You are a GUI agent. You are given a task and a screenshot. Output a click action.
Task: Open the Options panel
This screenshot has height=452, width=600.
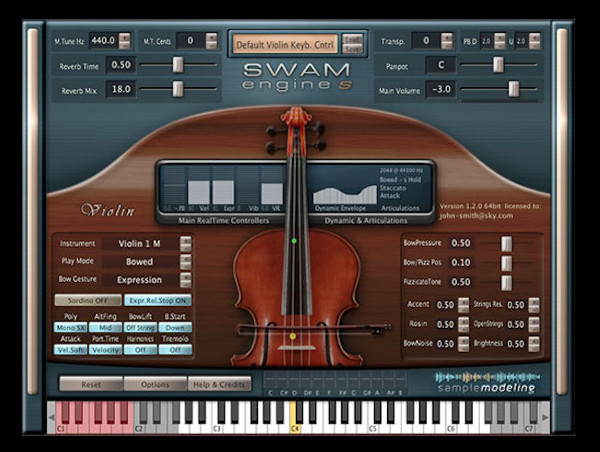coord(155,384)
